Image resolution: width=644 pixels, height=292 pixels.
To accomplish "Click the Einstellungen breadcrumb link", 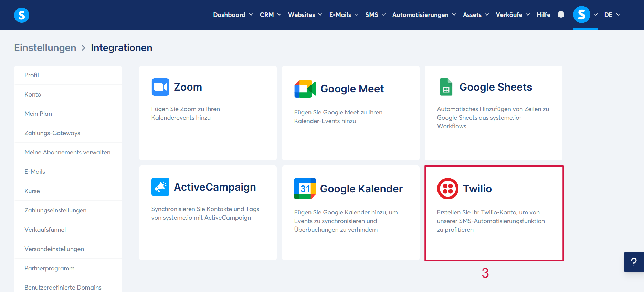I will click(45, 48).
